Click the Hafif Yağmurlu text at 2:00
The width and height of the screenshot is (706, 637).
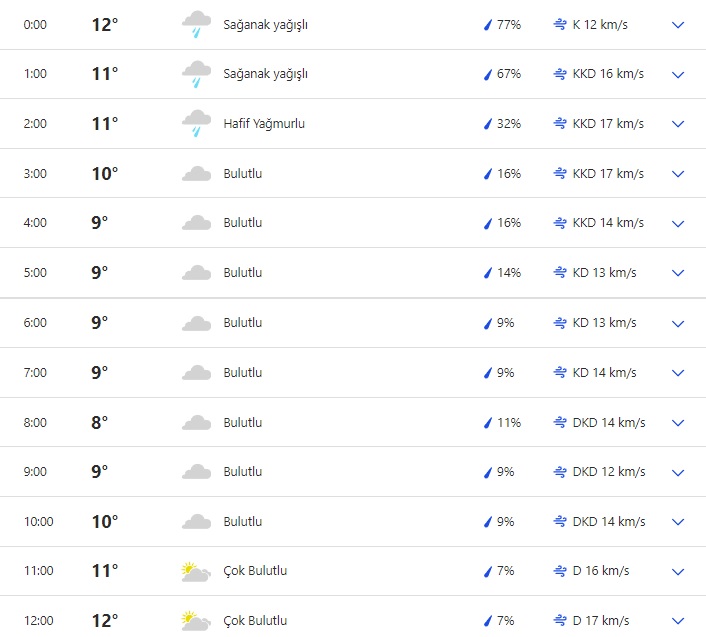(264, 124)
